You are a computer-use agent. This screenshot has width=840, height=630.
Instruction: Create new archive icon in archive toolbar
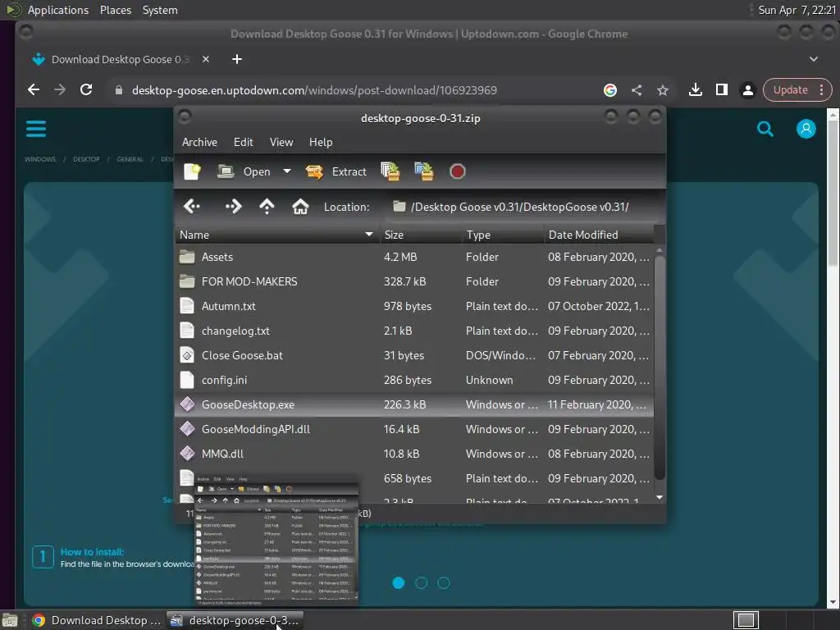coord(192,171)
